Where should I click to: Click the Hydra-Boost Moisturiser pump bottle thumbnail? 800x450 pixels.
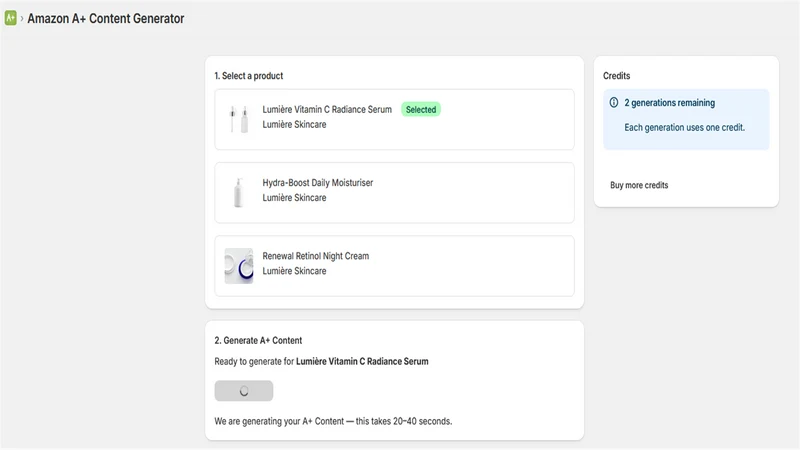(x=238, y=192)
